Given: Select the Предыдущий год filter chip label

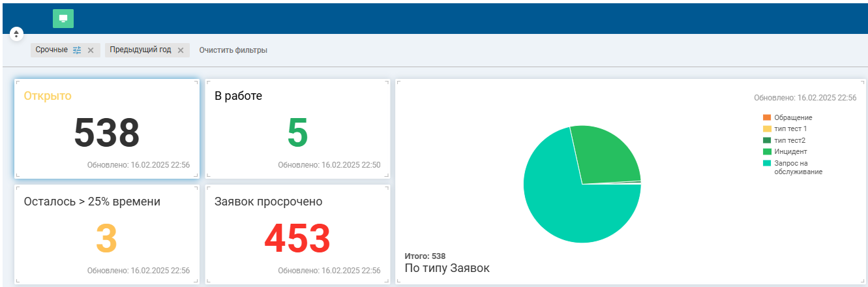Looking at the screenshot, I should 140,50.
